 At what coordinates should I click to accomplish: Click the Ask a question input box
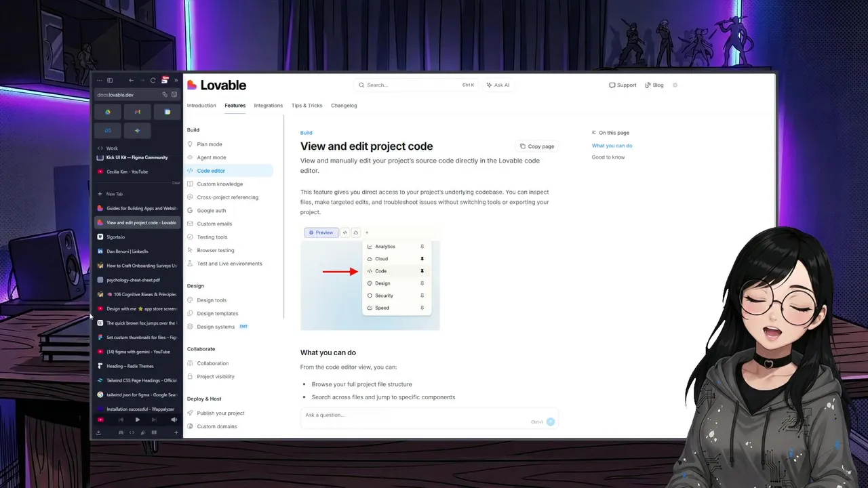429,418
